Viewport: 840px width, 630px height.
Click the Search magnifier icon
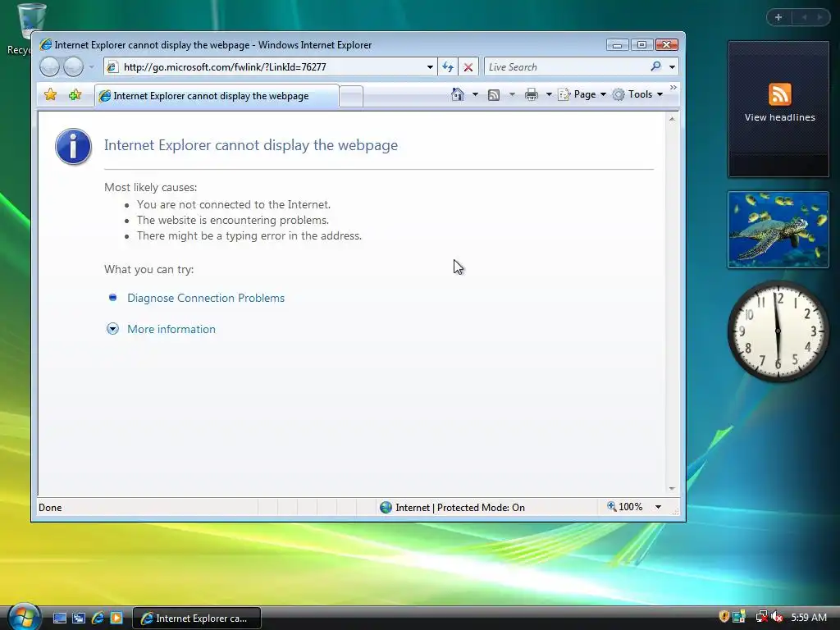tap(655, 66)
